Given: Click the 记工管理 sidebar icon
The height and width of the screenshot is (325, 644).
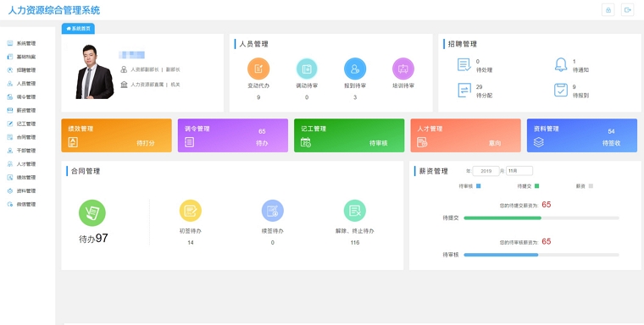Looking at the screenshot, I should 10,124.
